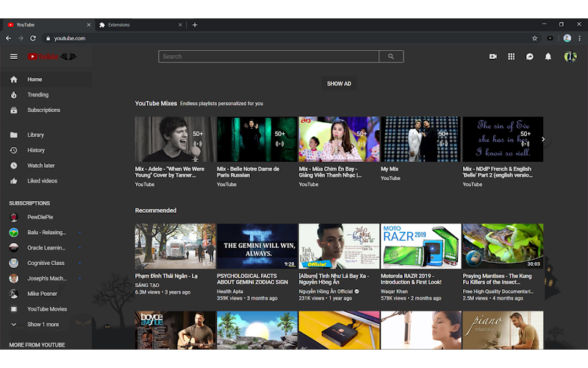Screen dimensions: 588x368
Task: Close the YouTube tab
Action: coord(88,25)
